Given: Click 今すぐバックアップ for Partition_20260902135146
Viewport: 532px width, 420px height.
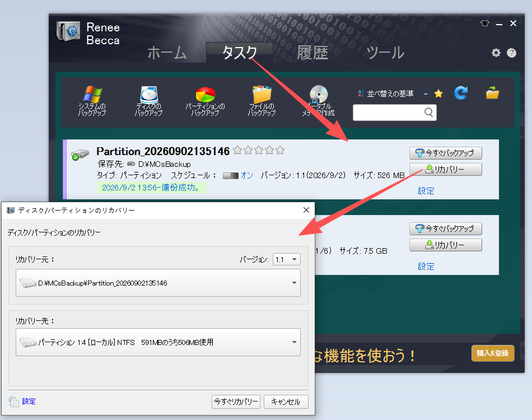Looking at the screenshot, I should [446, 153].
